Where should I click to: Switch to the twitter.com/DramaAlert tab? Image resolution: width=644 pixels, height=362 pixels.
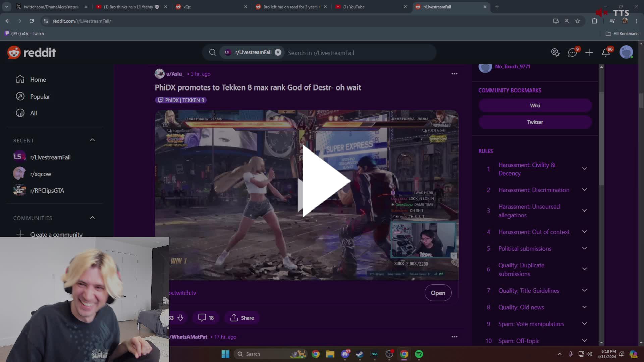point(51,7)
